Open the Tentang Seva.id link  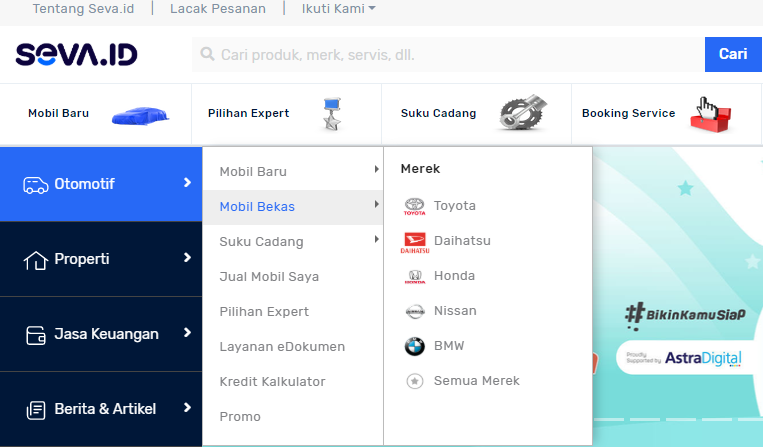coord(83,9)
